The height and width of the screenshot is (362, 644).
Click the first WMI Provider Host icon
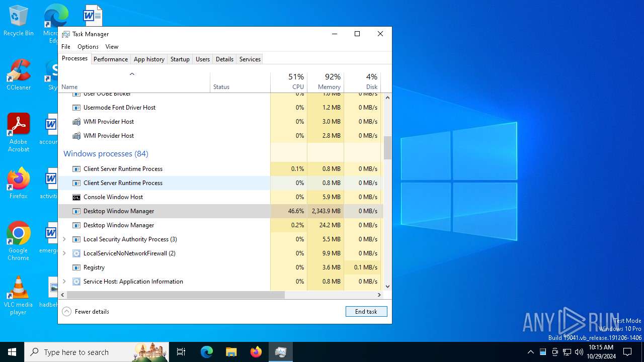[x=76, y=122]
